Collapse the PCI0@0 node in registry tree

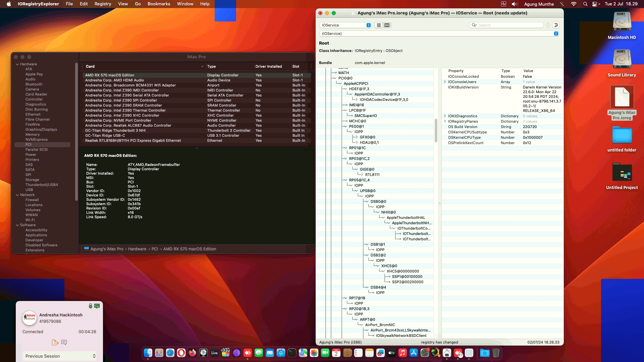coord(334,78)
